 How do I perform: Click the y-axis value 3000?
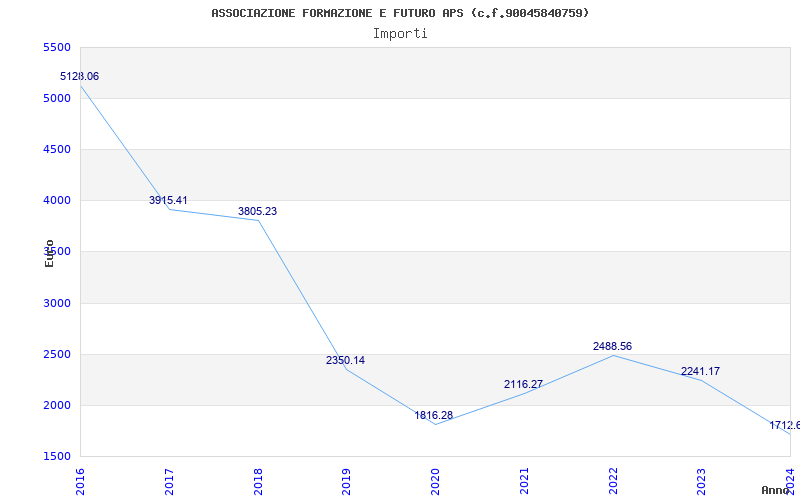[x=57, y=303]
